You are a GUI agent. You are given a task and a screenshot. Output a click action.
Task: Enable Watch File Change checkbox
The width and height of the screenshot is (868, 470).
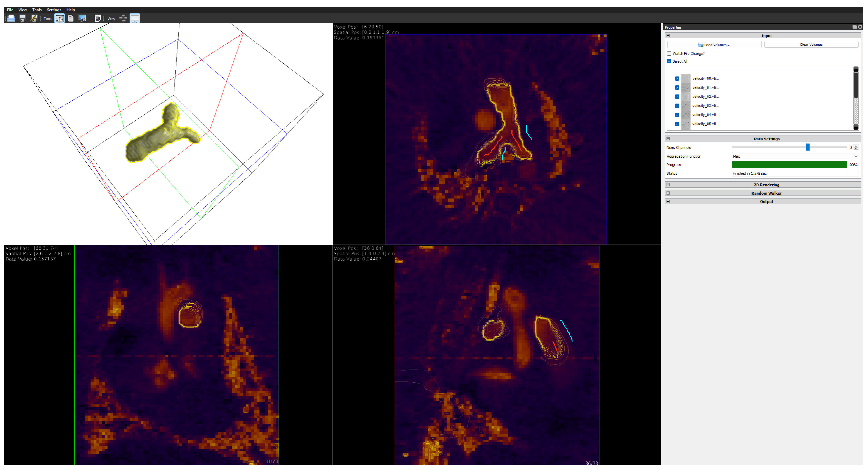(x=669, y=54)
